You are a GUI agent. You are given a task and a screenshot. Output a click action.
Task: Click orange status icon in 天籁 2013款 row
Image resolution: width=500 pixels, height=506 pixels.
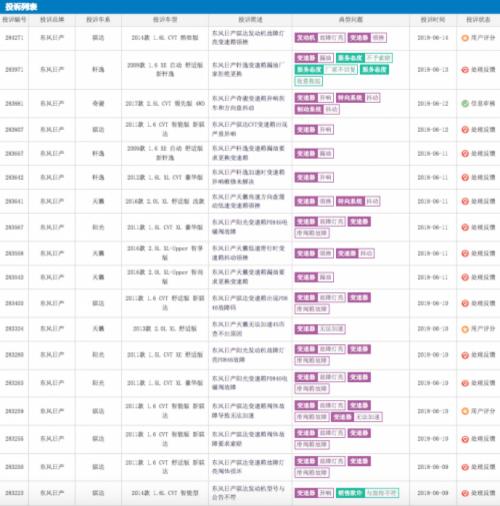pyautogui.click(x=465, y=329)
